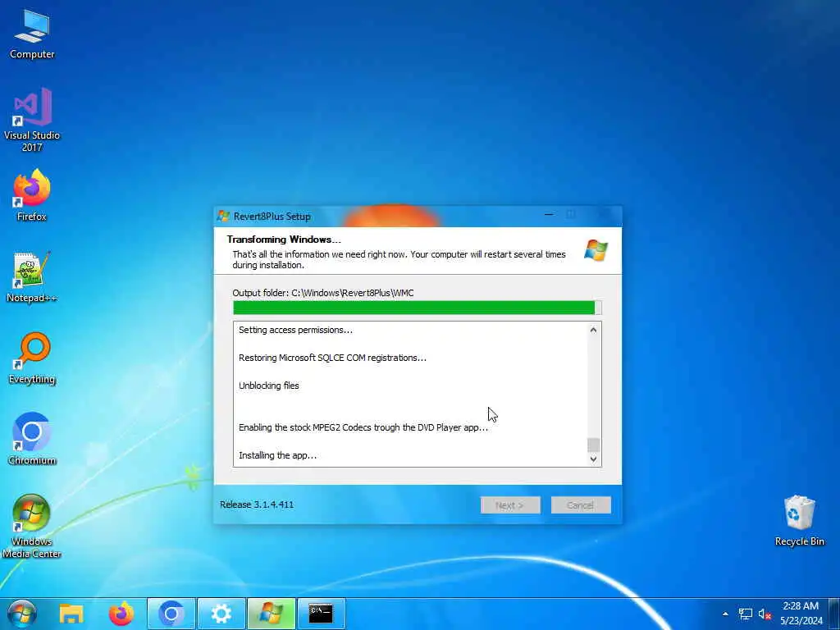
Task: Click the installation log scrollbar thumb
Action: [593, 445]
